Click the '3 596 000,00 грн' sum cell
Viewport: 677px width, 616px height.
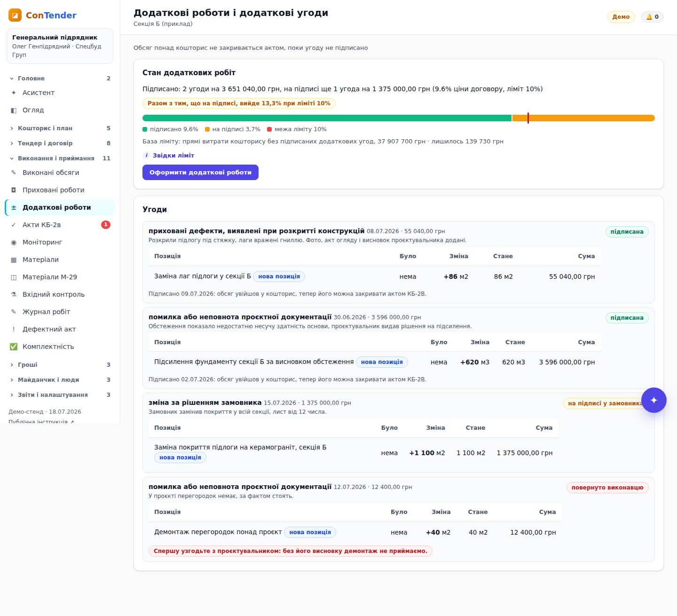[x=567, y=362]
